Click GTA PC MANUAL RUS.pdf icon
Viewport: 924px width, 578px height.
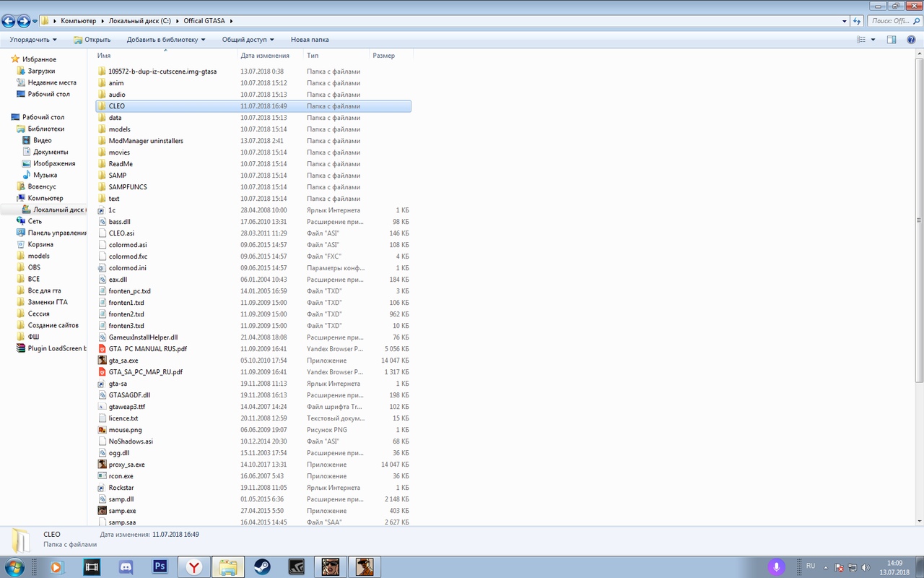102,349
